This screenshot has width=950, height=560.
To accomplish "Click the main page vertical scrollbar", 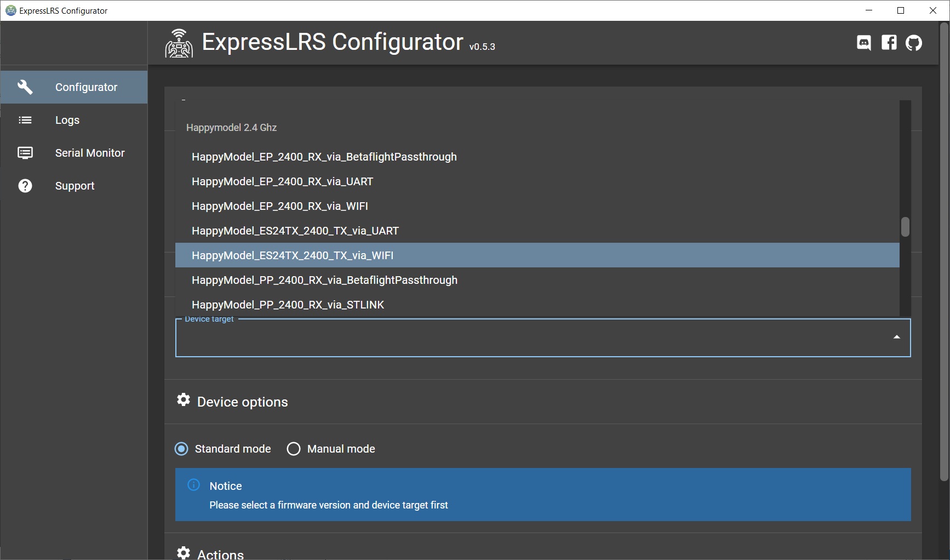I will point(944,252).
